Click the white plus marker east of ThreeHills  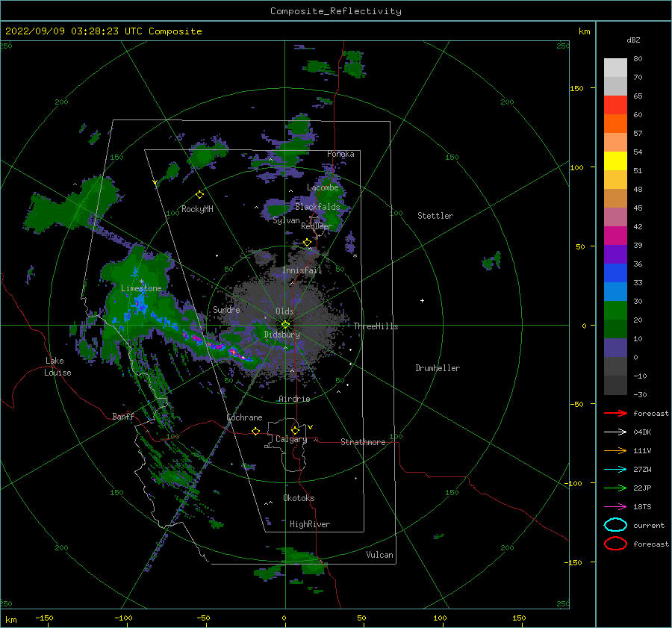[422, 300]
